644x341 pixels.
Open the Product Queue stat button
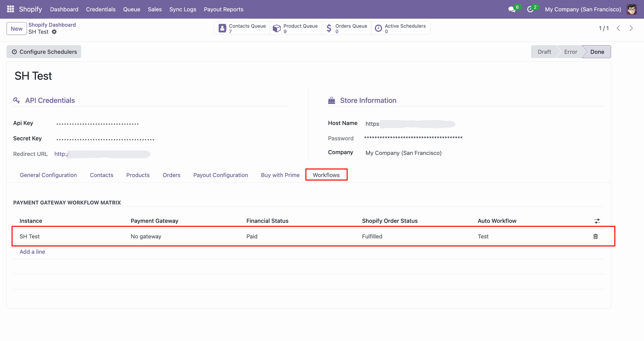pyautogui.click(x=296, y=28)
